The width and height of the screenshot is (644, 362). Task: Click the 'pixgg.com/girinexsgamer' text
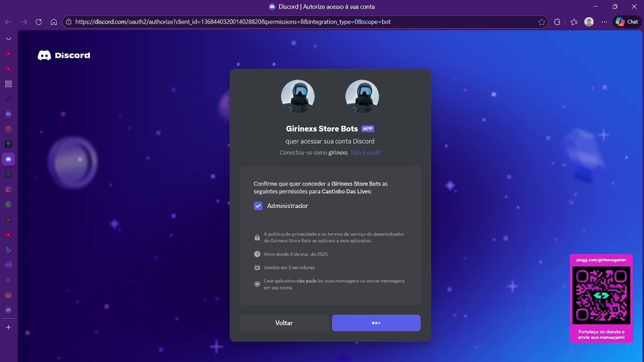[x=601, y=260]
